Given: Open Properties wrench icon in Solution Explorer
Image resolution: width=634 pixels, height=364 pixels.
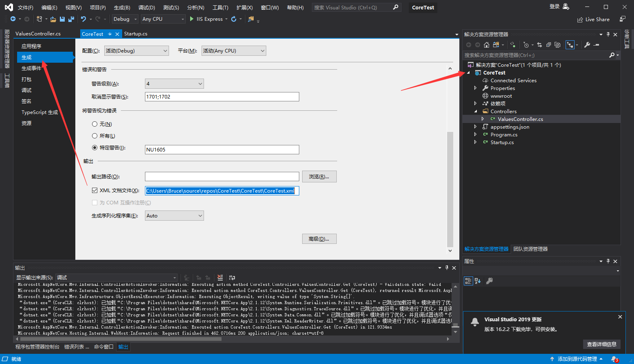Looking at the screenshot, I should [587, 45].
